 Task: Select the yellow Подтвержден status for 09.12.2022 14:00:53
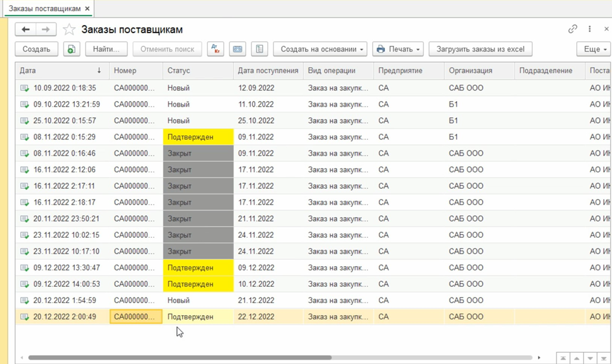(x=198, y=284)
